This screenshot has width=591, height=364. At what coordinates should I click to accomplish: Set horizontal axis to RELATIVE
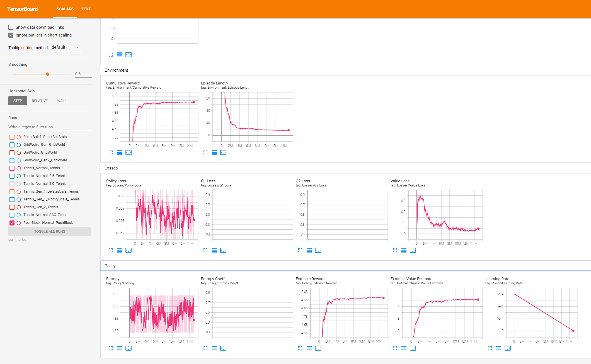[x=40, y=101]
